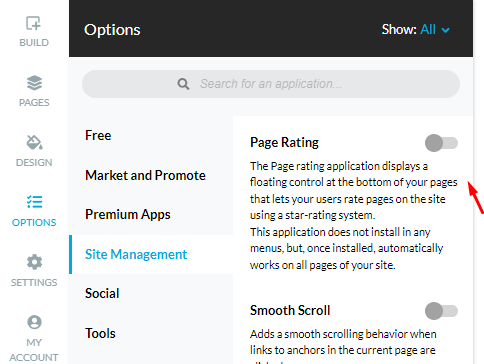
Task: Click the PAGES sidebar label
Action: tap(34, 103)
